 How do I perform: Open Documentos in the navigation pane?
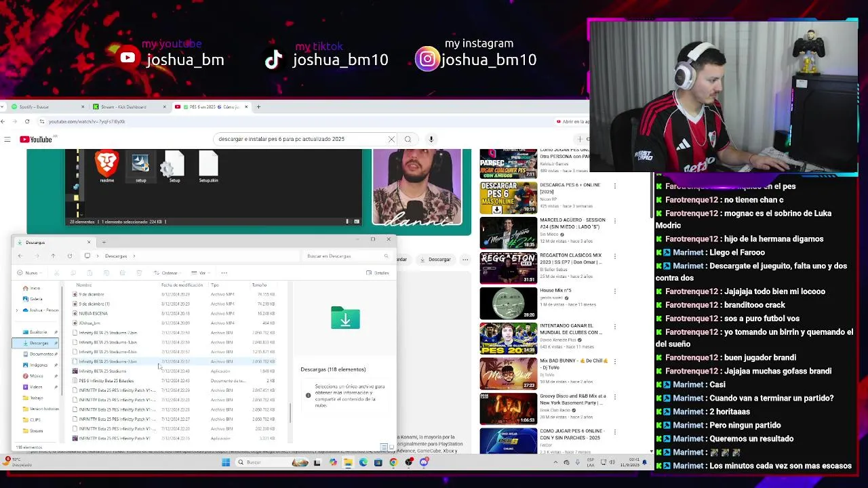tap(37, 354)
